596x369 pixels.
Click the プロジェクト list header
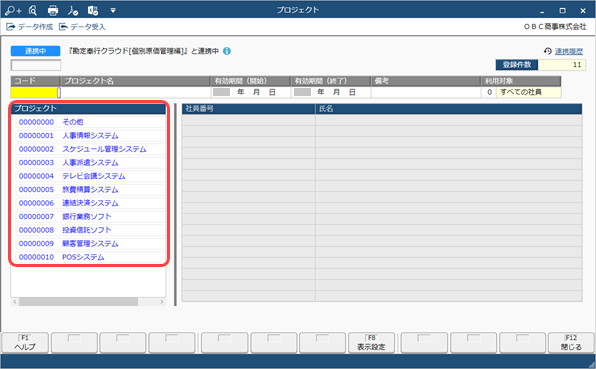88,109
